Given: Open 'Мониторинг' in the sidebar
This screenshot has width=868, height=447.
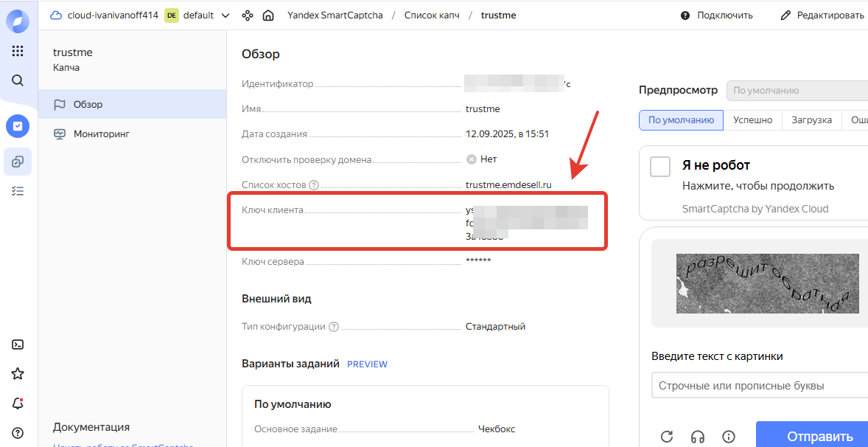Looking at the screenshot, I should point(101,134).
